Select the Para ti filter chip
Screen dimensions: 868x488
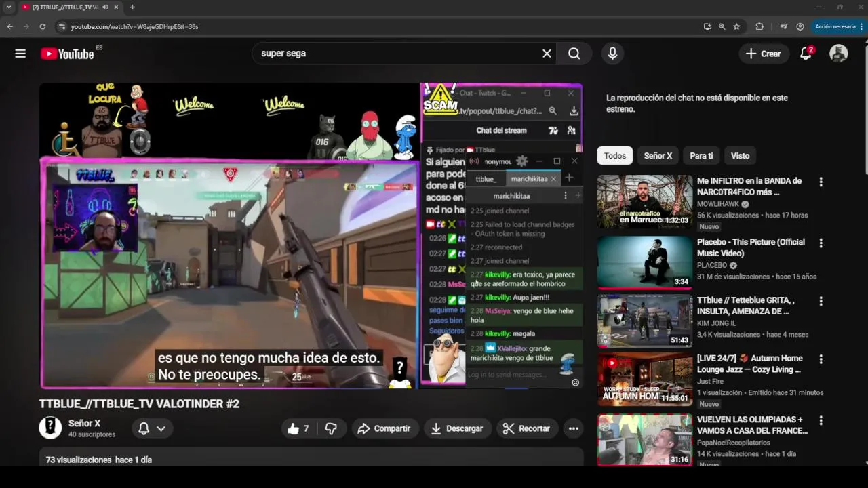(701, 156)
